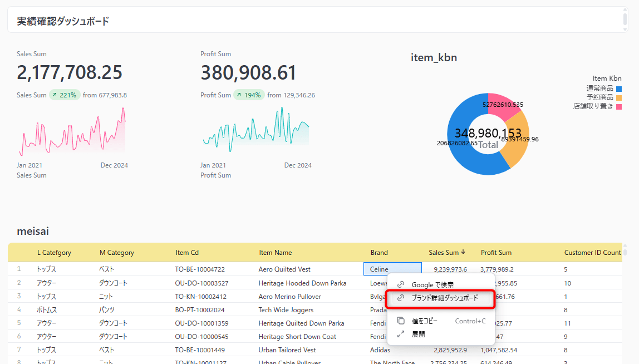
Task: Click Tech Wide Joggers item name
Action: coord(286,310)
